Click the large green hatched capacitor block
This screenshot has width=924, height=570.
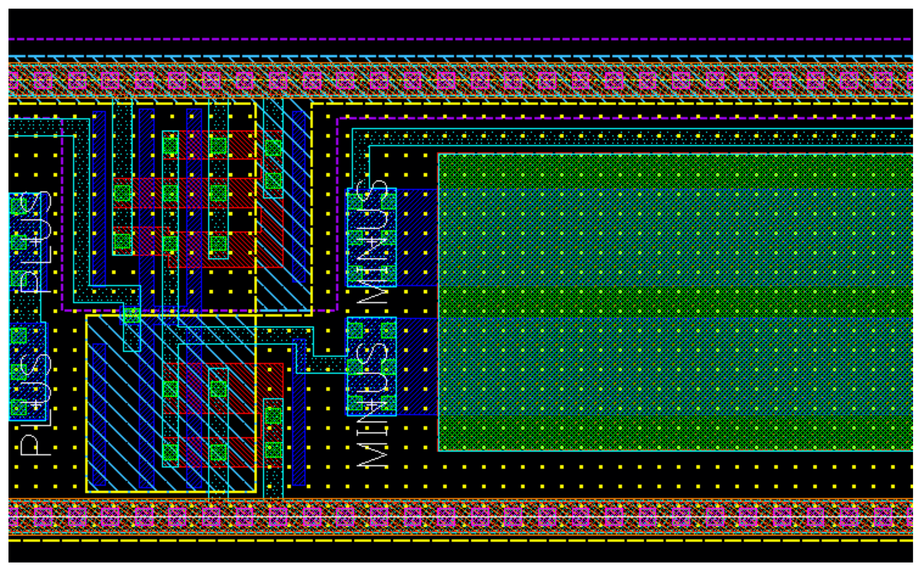coord(675,303)
